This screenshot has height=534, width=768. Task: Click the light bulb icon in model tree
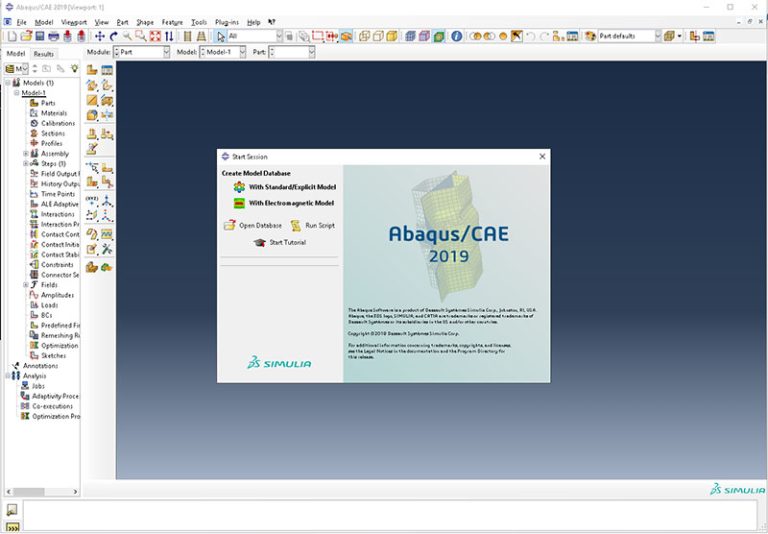click(x=74, y=69)
